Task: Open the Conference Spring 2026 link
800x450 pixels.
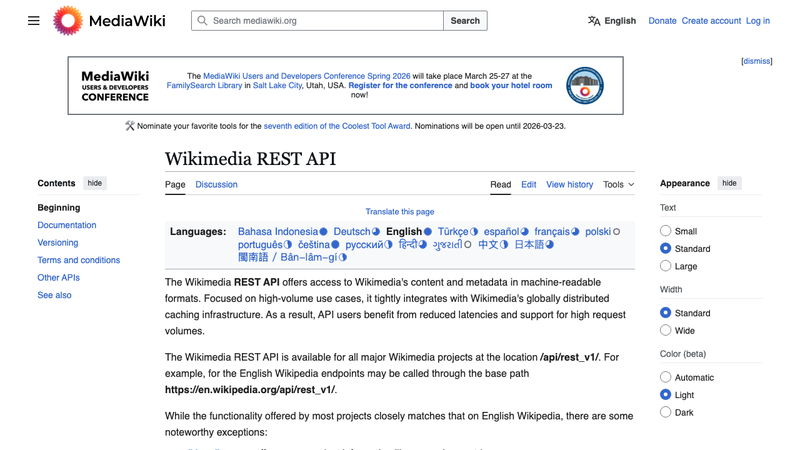Action: (307, 76)
